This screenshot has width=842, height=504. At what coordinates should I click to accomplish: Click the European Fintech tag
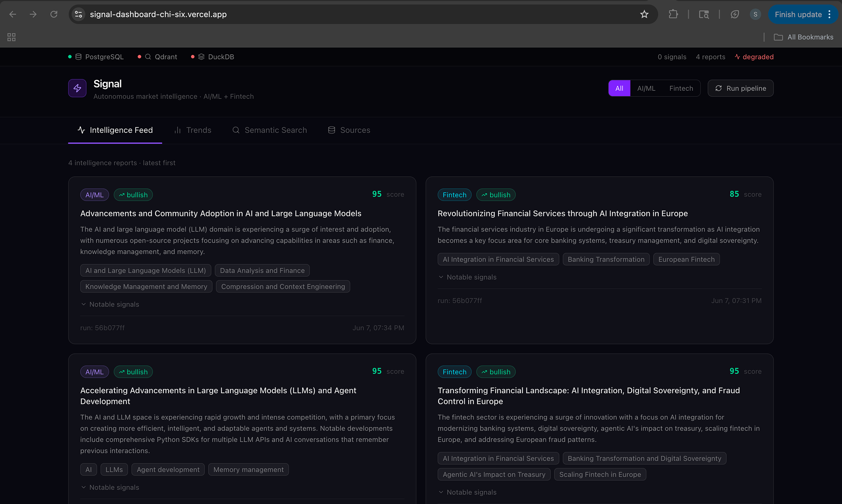(686, 259)
